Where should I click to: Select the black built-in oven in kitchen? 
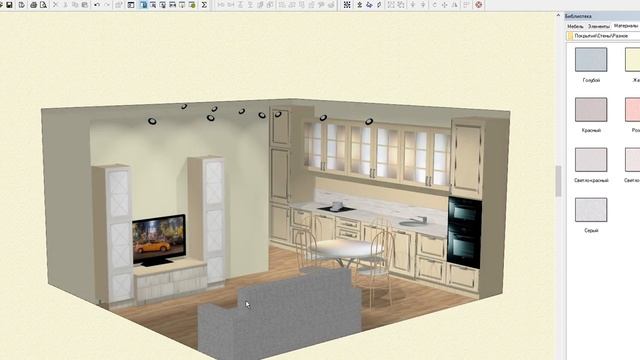point(464,231)
